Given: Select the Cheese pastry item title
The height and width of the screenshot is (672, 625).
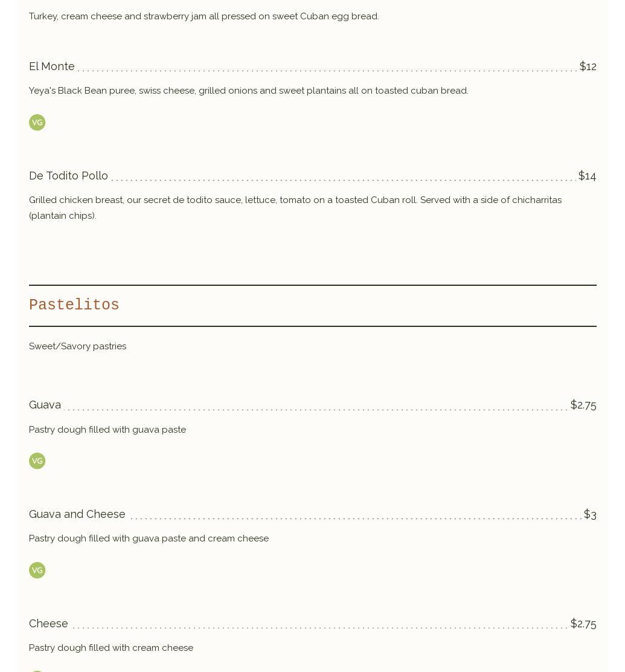Looking at the screenshot, I should [x=48, y=624].
